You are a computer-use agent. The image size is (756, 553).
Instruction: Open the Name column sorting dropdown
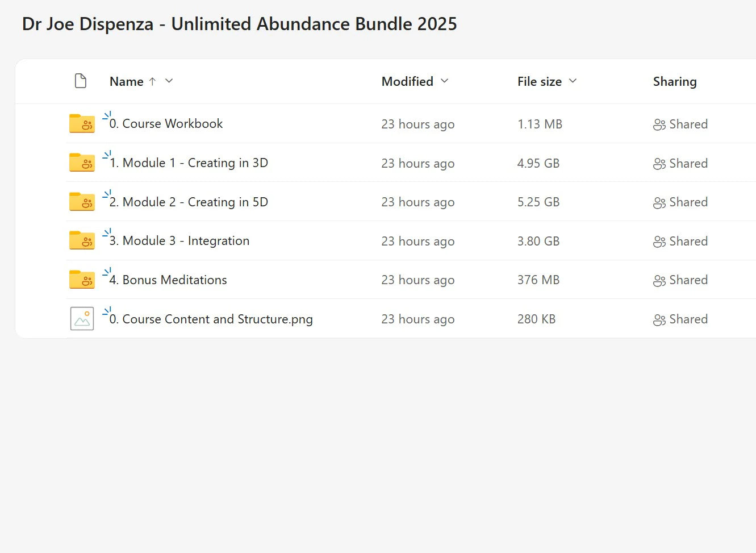click(169, 81)
